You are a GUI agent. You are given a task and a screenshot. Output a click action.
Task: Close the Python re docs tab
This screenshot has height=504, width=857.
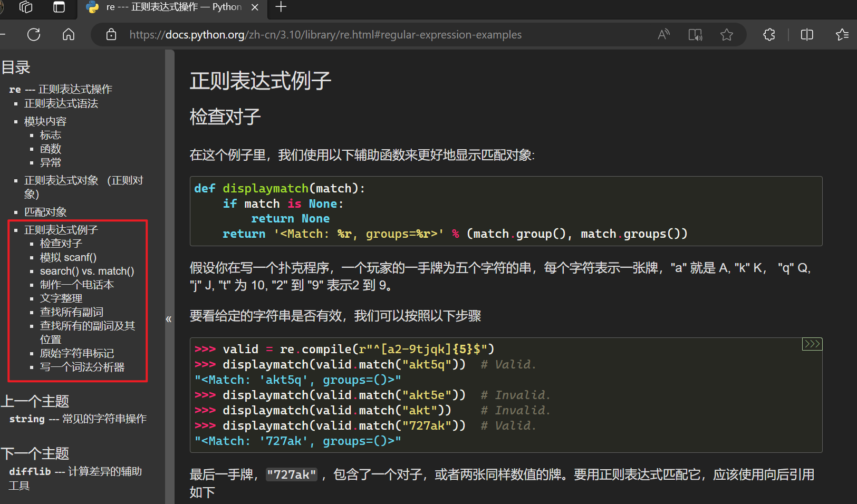point(255,7)
